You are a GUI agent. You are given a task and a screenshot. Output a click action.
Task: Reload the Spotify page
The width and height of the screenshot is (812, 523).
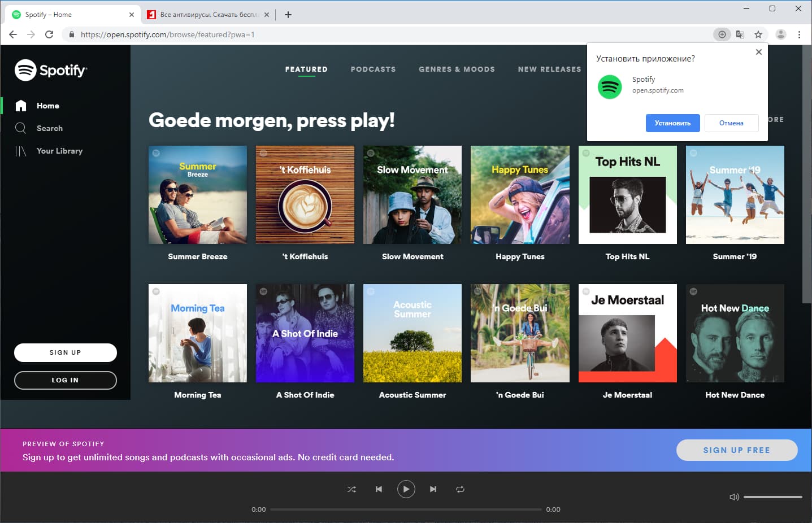point(49,34)
